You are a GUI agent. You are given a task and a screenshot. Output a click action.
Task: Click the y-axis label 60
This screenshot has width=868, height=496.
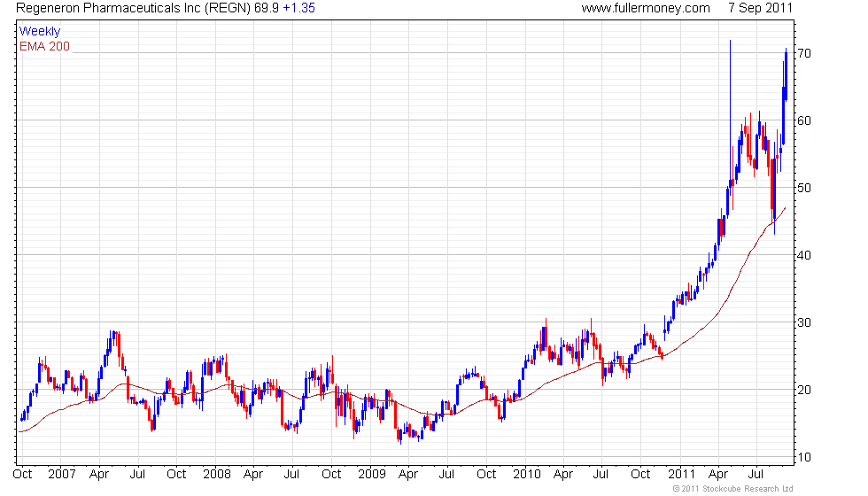pyautogui.click(x=804, y=120)
